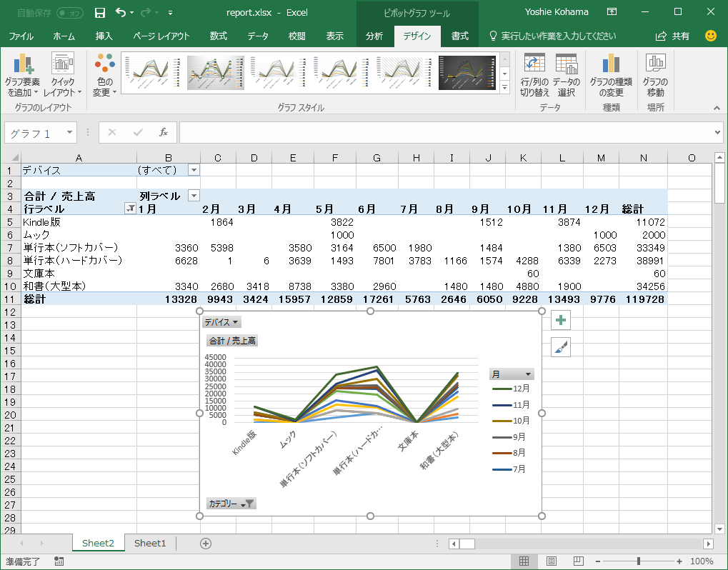
Task: Select the dark background chart style thumbnail
Action: pyautogui.click(x=467, y=73)
